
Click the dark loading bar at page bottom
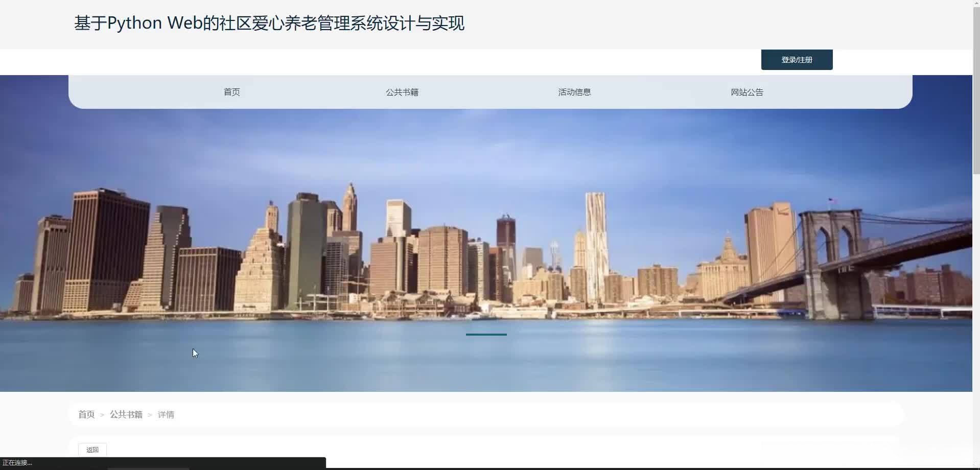pyautogui.click(x=164, y=462)
